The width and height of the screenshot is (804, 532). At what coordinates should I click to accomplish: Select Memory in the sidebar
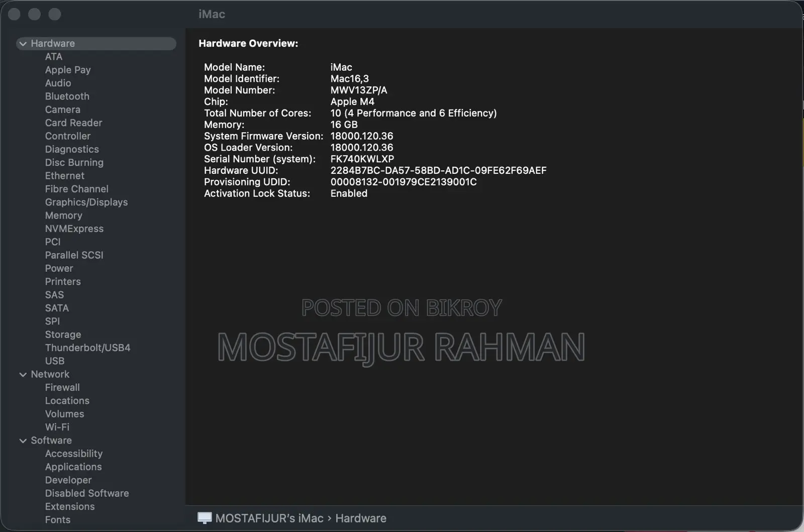(x=63, y=216)
